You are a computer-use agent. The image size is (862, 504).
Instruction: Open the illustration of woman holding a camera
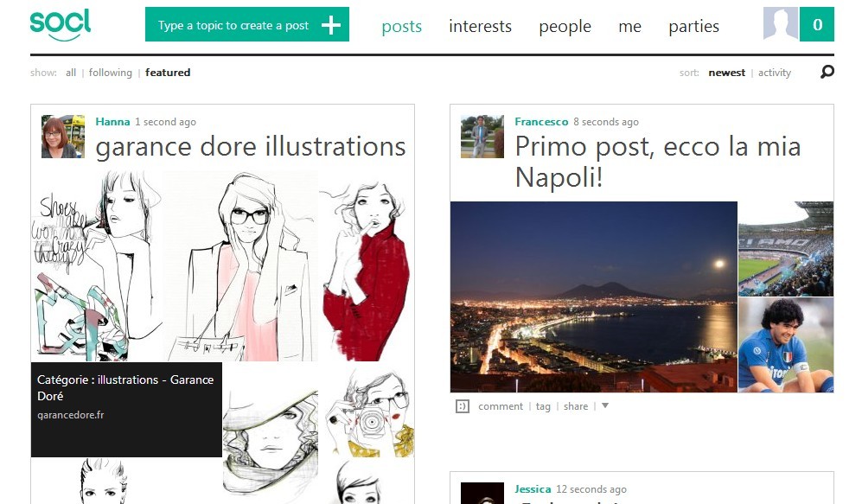366,410
